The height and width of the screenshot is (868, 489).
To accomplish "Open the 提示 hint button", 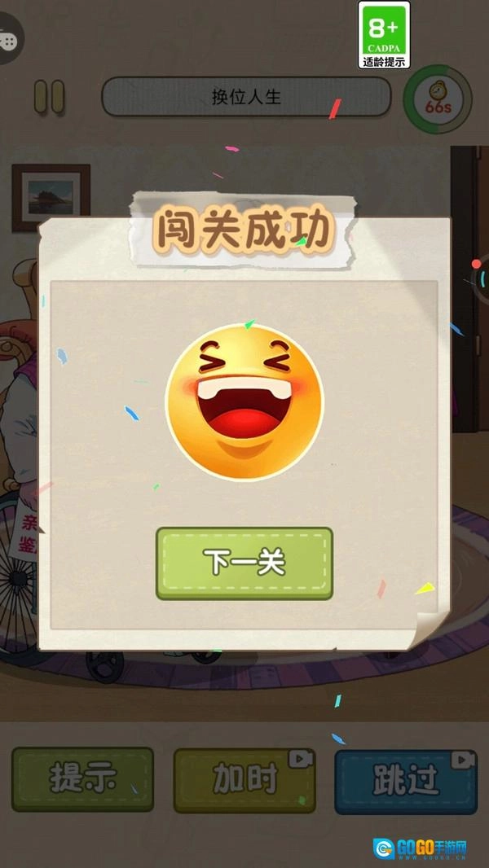I will [82, 779].
